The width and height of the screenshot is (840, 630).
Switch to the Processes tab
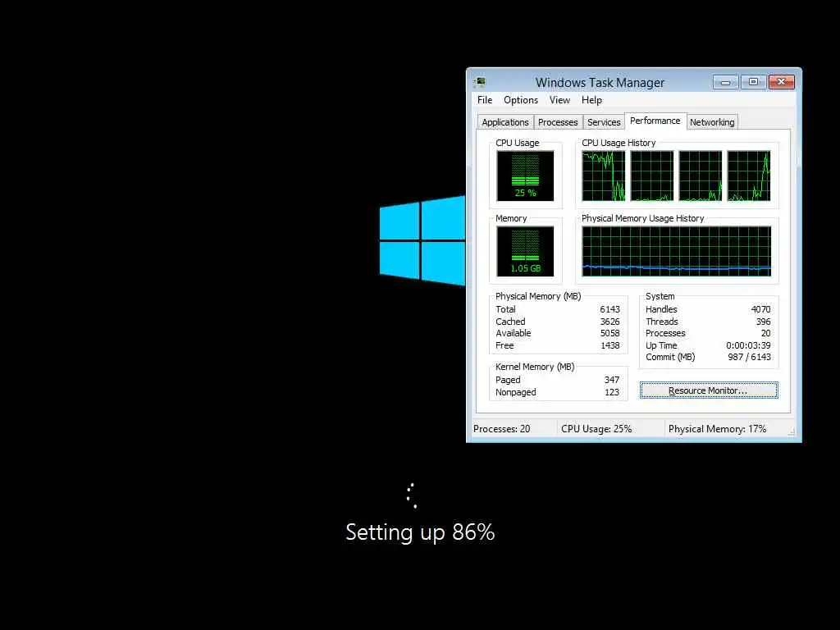point(558,122)
